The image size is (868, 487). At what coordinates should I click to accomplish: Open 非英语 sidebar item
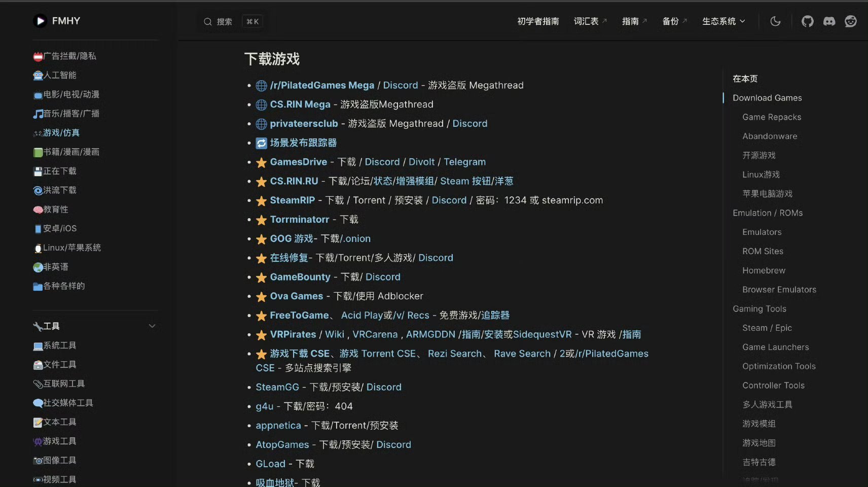coord(51,267)
